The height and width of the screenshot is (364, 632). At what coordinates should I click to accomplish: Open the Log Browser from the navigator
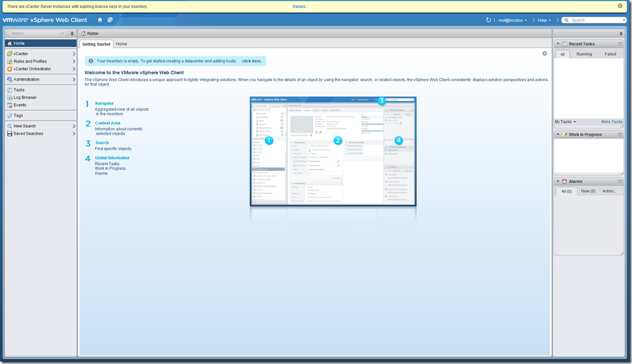pos(25,97)
